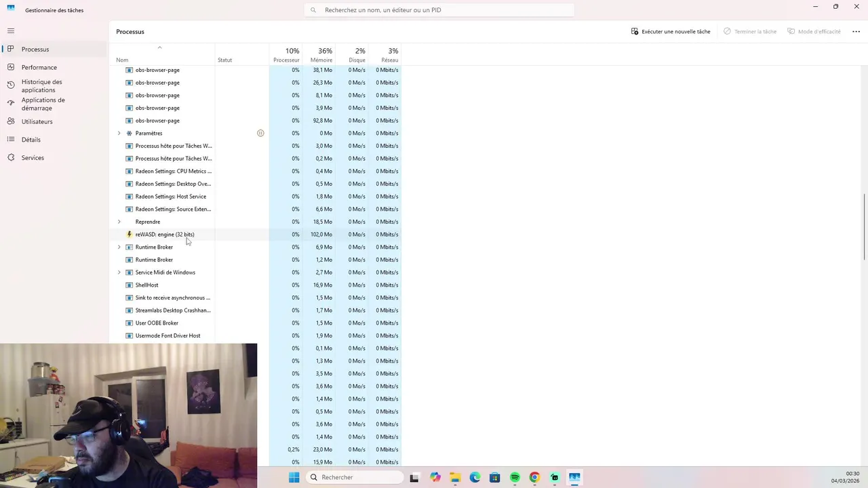Click the Task Manager taskbar icon
This screenshot has height=488, width=868.
tap(574, 477)
